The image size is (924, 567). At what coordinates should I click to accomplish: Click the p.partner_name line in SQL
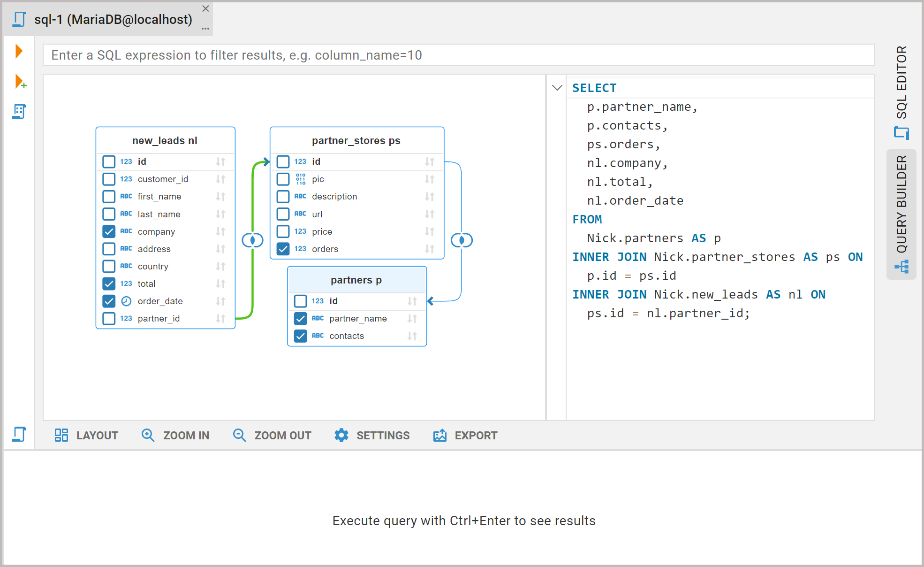coord(642,107)
